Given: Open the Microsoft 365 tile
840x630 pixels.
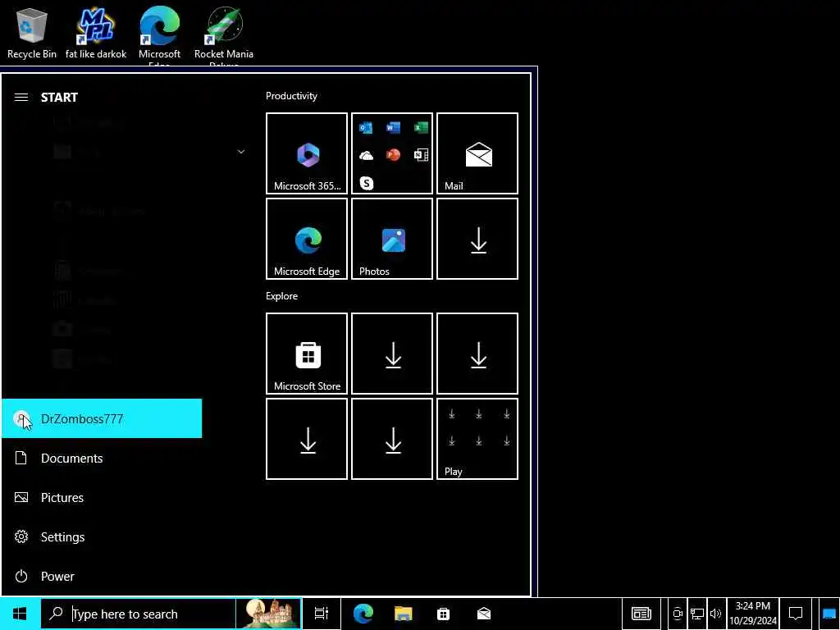Looking at the screenshot, I should (x=307, y=153).
